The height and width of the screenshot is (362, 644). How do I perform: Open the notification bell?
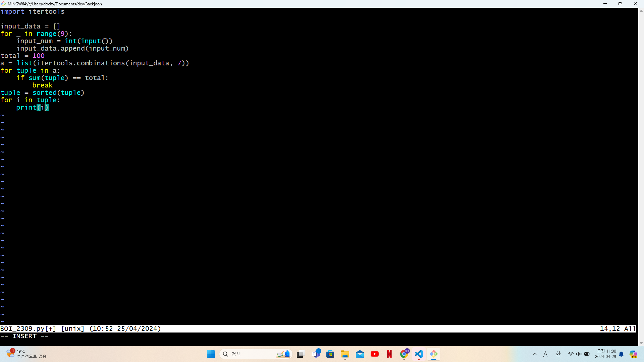621,354
